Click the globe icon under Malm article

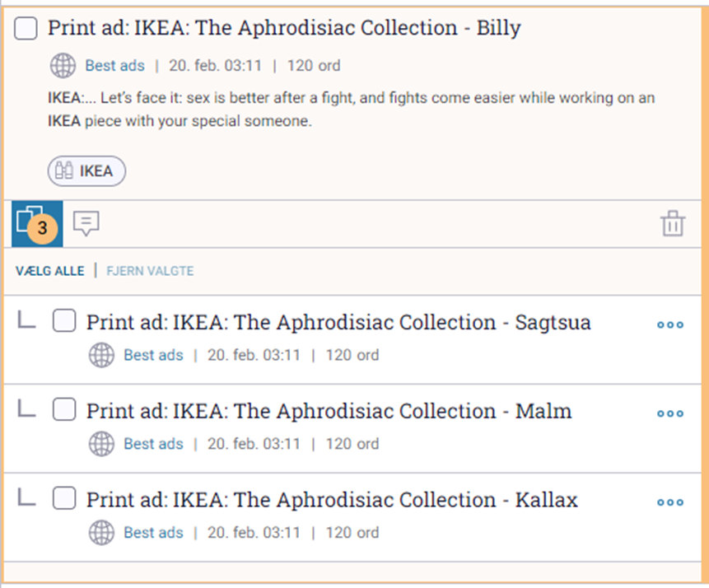pyautogui.click(x=101, y=444)
